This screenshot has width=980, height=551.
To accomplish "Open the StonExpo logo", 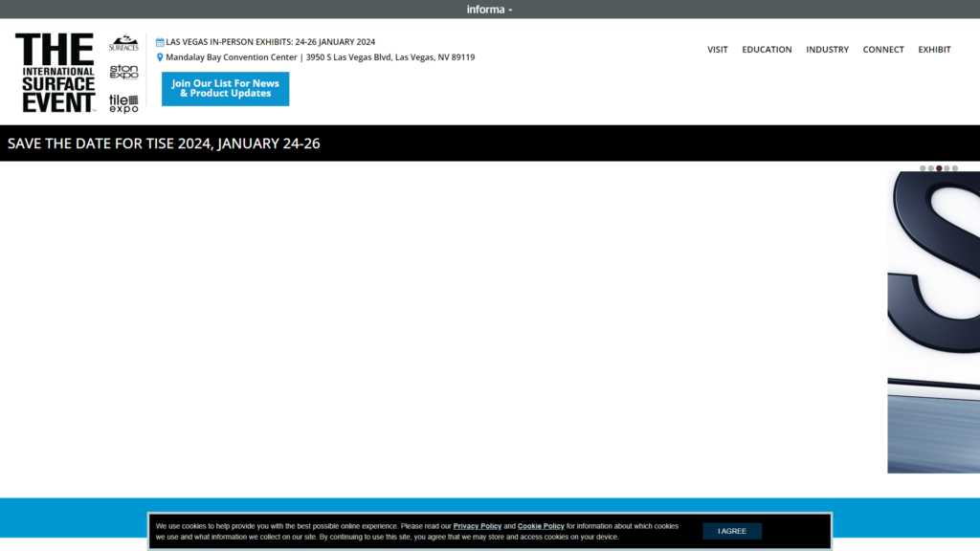I will (x=123, y=72).
